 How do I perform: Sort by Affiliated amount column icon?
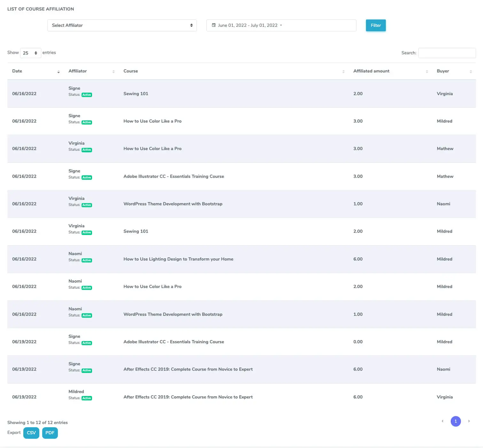pos(427,72)
